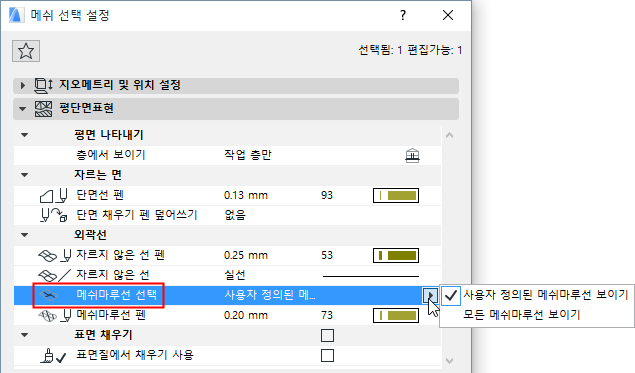Select the 단면 채우기 펜 덮어쓰기 label
The image size is (635, 373).
[136, 215]
